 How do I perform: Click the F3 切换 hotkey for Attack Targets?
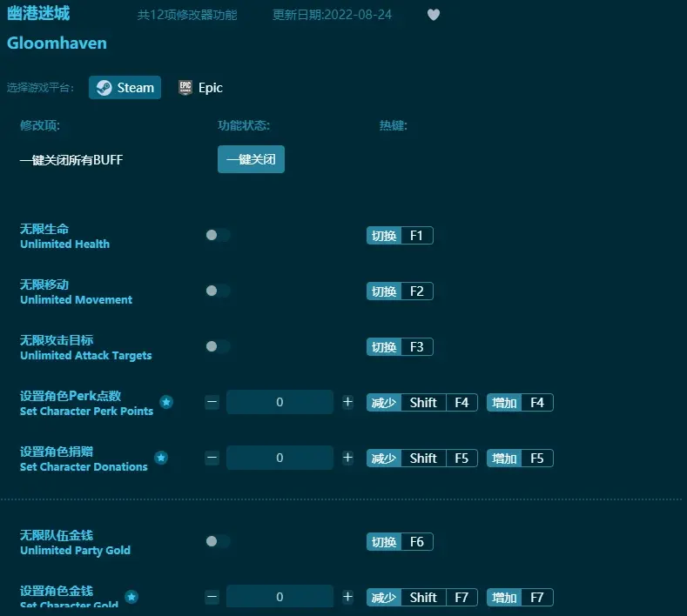click(400, 347)
